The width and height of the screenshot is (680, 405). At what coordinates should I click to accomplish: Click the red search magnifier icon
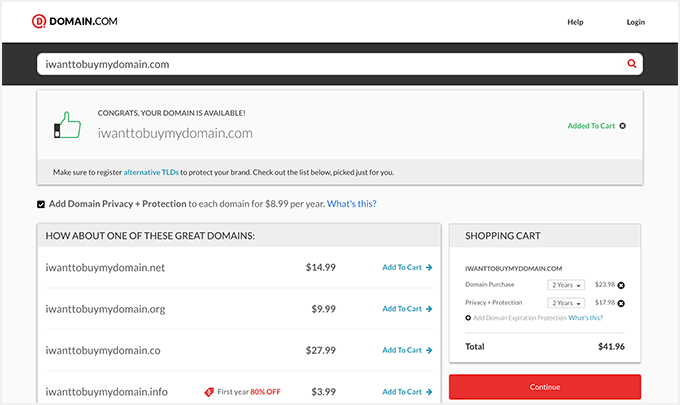(x=631, y=64)
